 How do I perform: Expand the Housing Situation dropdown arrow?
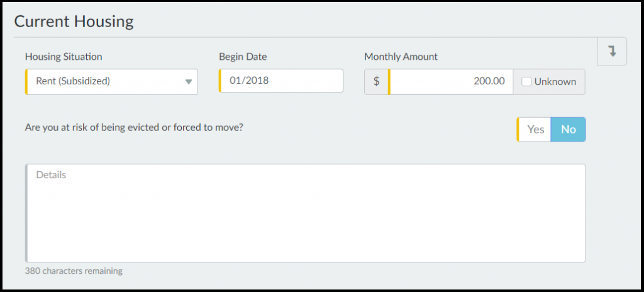pos(188,82)
